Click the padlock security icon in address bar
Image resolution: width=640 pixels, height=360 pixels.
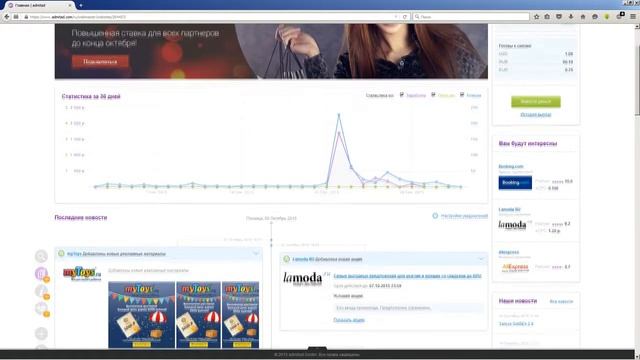(26, 17)
